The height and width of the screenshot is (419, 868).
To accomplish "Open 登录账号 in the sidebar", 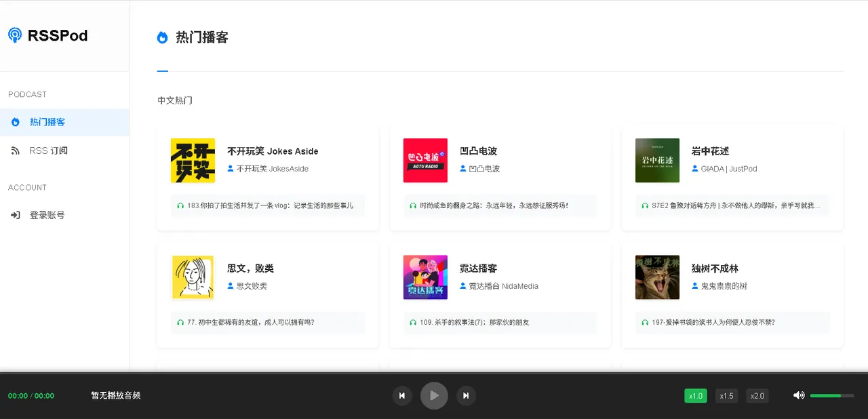I will pyautogui.click(x=64, y=215).
